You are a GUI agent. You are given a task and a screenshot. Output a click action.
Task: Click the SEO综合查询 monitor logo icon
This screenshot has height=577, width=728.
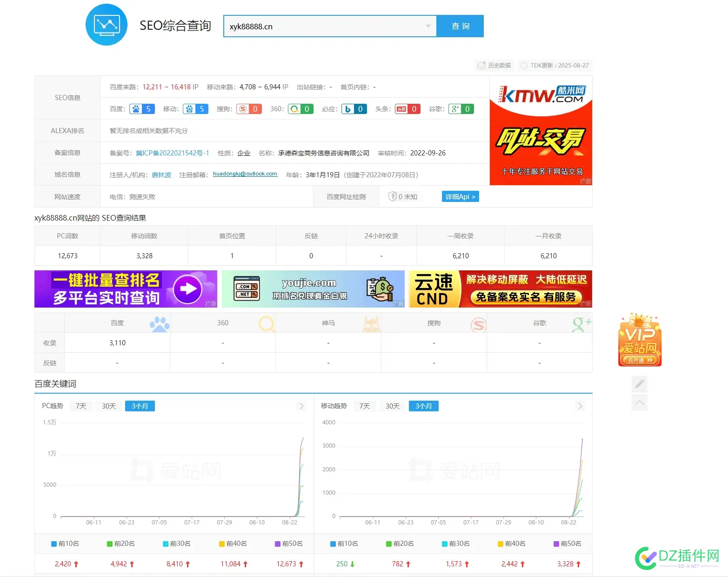(x=107, y=25)
